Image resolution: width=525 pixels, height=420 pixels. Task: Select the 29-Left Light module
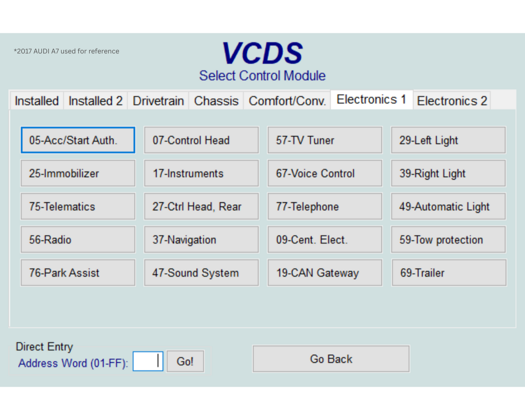pyautogui.click(x=449, y=140)
